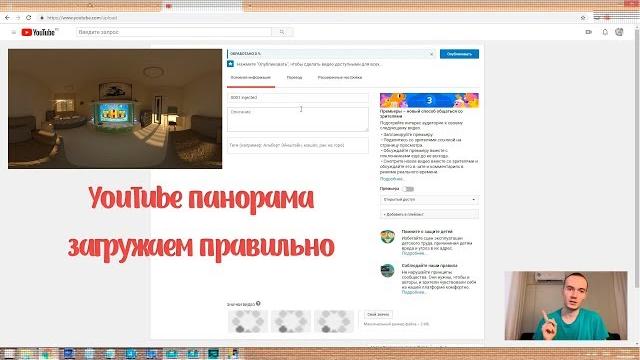The image size is (640, 360).
Task: Open 'Расширенные настройки' tab
Action: (340, 77)
